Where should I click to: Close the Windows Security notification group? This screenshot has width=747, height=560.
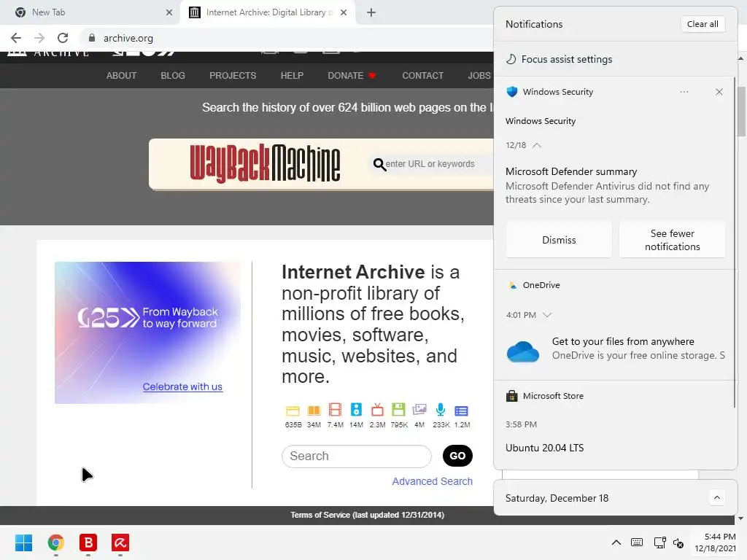(x=719, y=92)
